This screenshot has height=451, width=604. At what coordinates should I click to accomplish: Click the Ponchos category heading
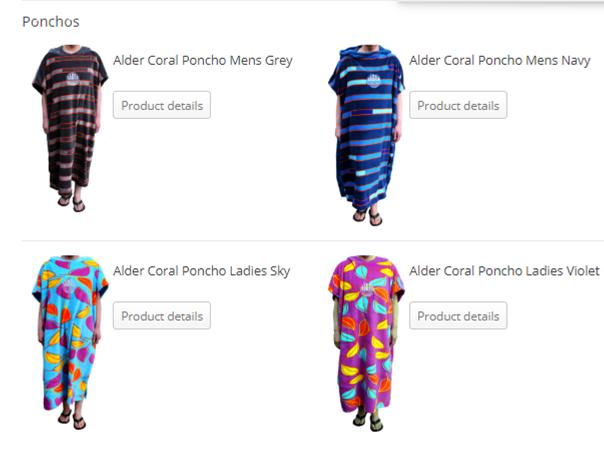pos(50,22)
